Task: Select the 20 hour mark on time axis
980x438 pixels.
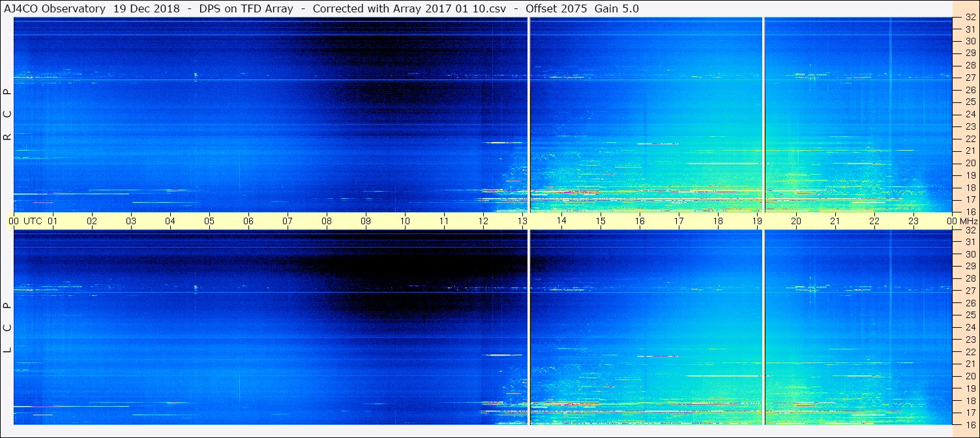Action: 796,221
